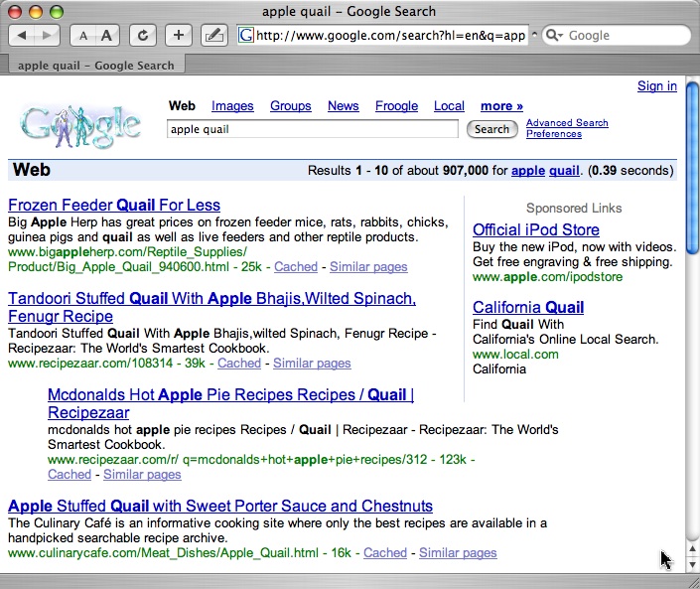Image resolution: width=700 pixels, height=589 pixels.
Task: Click the 'apple quail' query text box
Action: 312,129
